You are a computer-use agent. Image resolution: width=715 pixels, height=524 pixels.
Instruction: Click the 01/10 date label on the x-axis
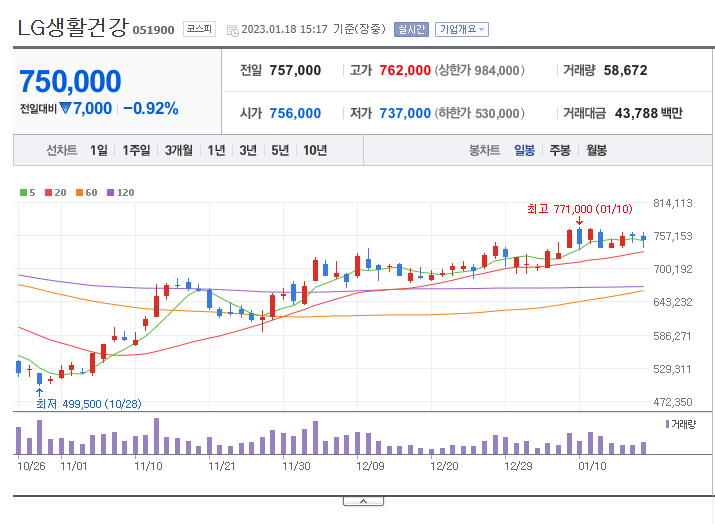(x=592, y=466)
